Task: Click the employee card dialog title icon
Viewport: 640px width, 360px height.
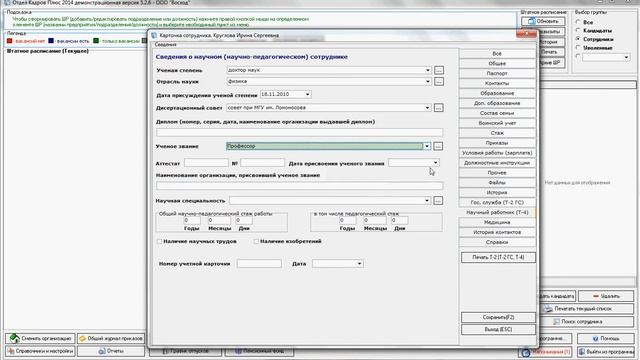Action: (x=154, y=36)
